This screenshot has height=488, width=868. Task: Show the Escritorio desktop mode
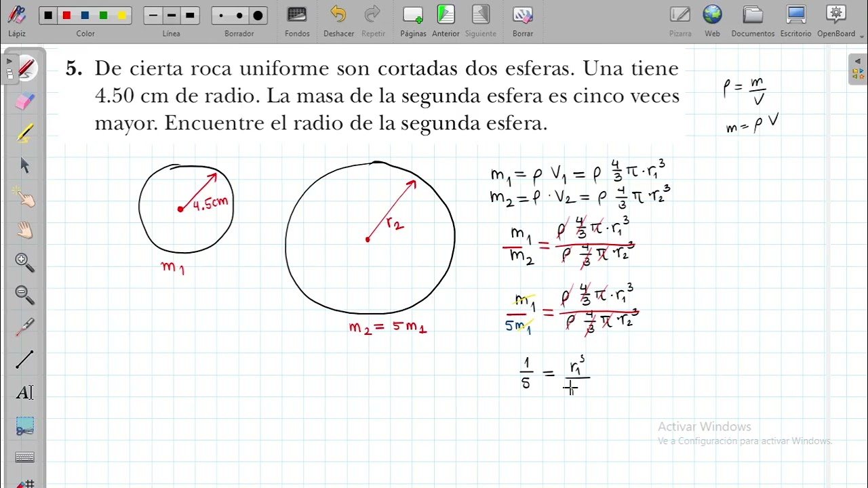(796, 20)
